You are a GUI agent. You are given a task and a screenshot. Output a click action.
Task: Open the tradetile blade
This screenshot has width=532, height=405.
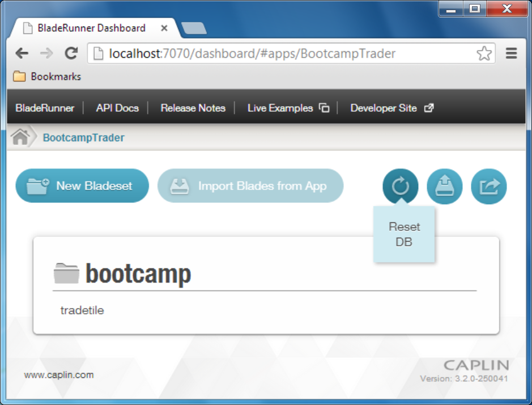(82, 310)
